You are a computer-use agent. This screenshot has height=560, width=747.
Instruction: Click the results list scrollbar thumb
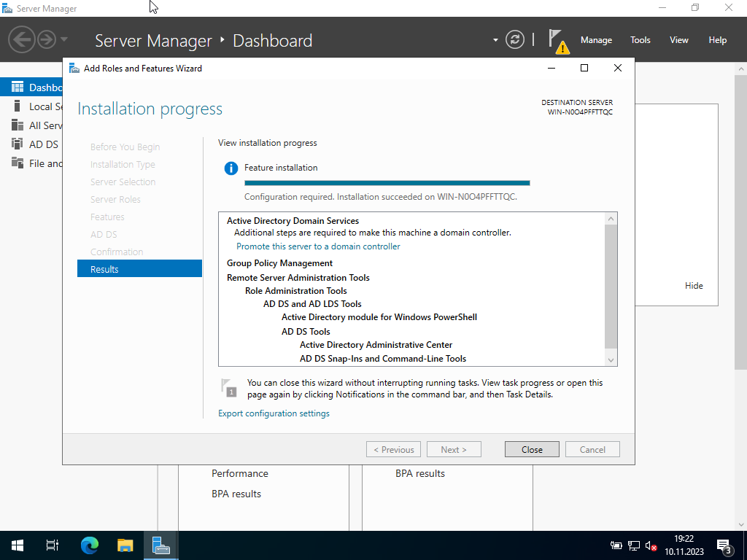pos(611,286)
